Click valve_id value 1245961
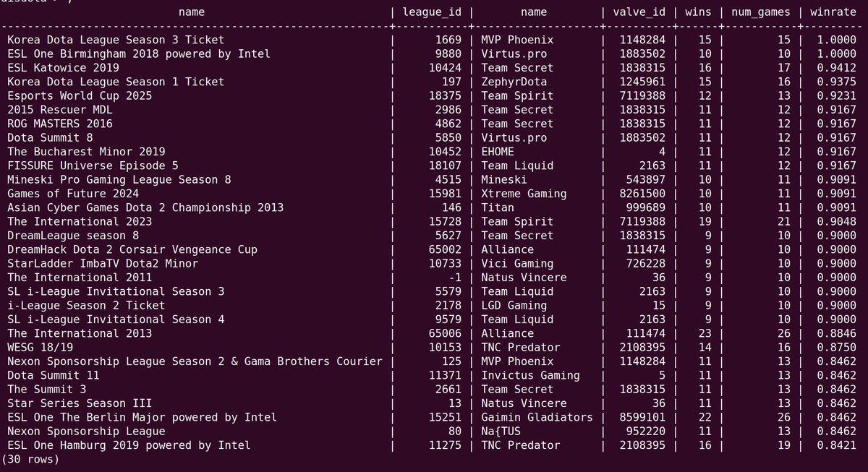 pos(642,82)
